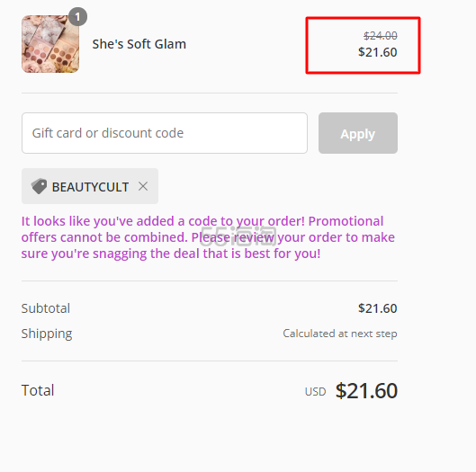Select the She's Soft Glam product name

coord(139,44)
